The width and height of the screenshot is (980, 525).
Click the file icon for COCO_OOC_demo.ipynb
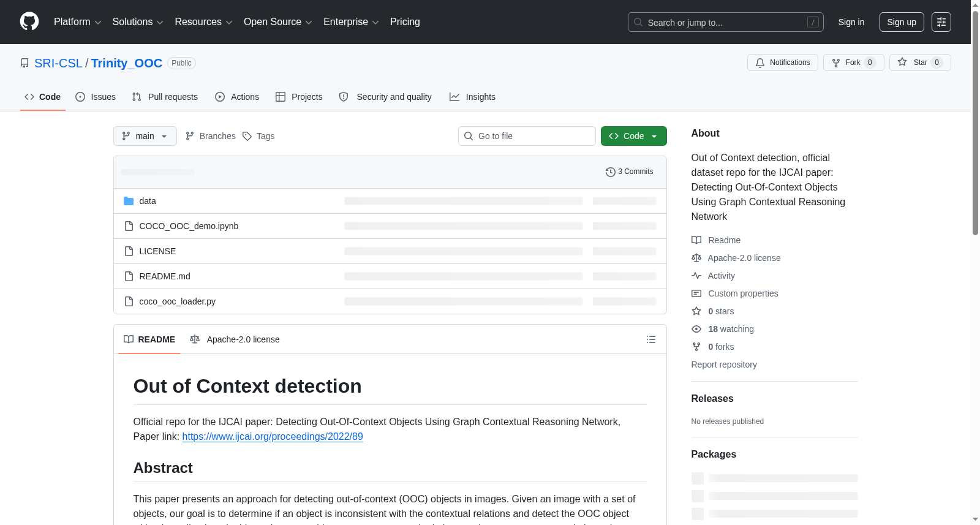pos(129,226)
